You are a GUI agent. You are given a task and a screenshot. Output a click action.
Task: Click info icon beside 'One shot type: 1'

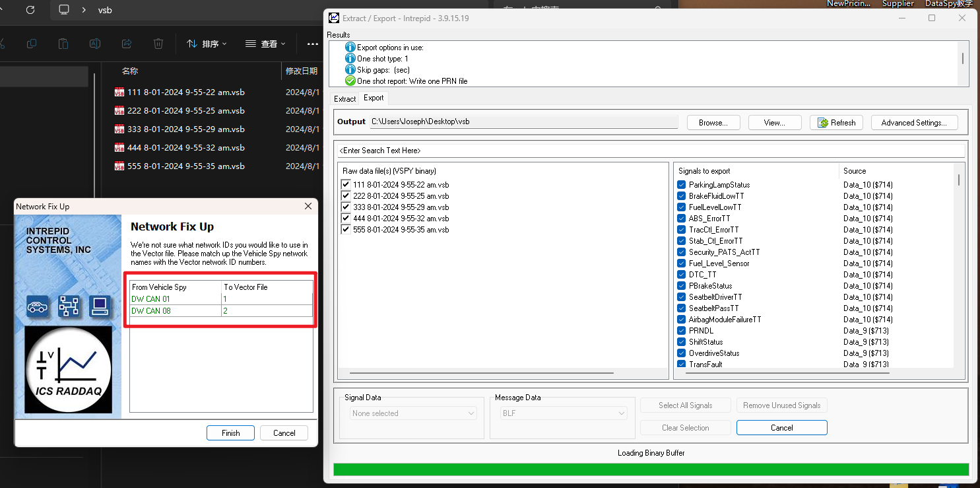tap(350, 59)
